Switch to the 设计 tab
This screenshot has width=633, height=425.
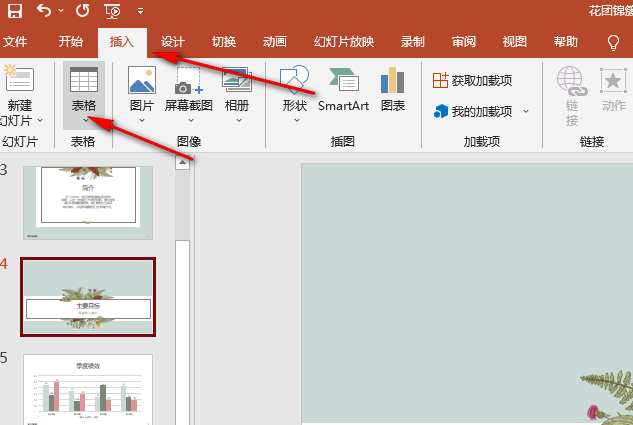[x=173, y=42]
